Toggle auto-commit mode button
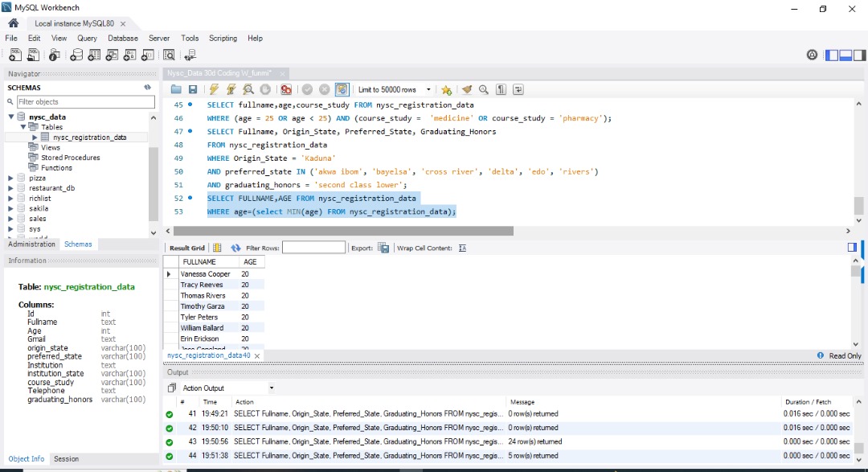 pyautogui.click(x=342, y=90)
